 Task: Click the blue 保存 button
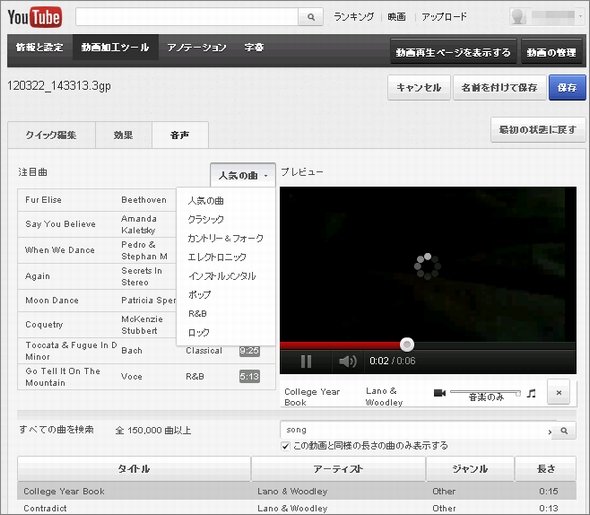tap(567, 88)
